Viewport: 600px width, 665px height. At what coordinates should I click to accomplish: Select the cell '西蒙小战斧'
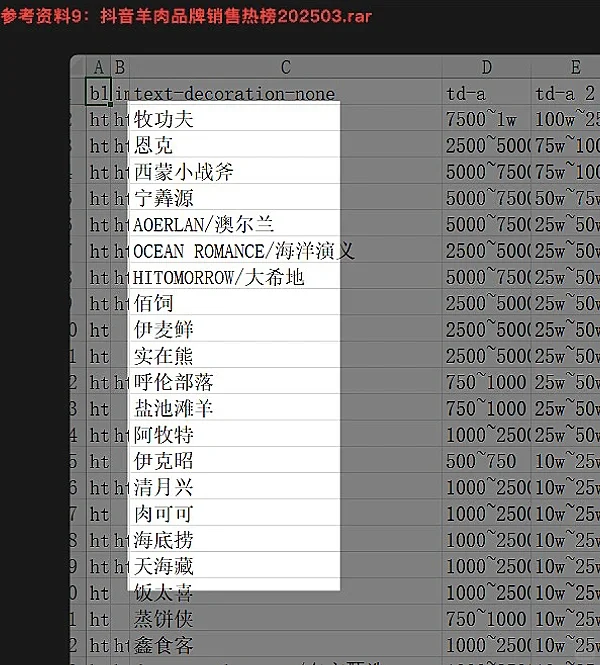coord(285,172)
